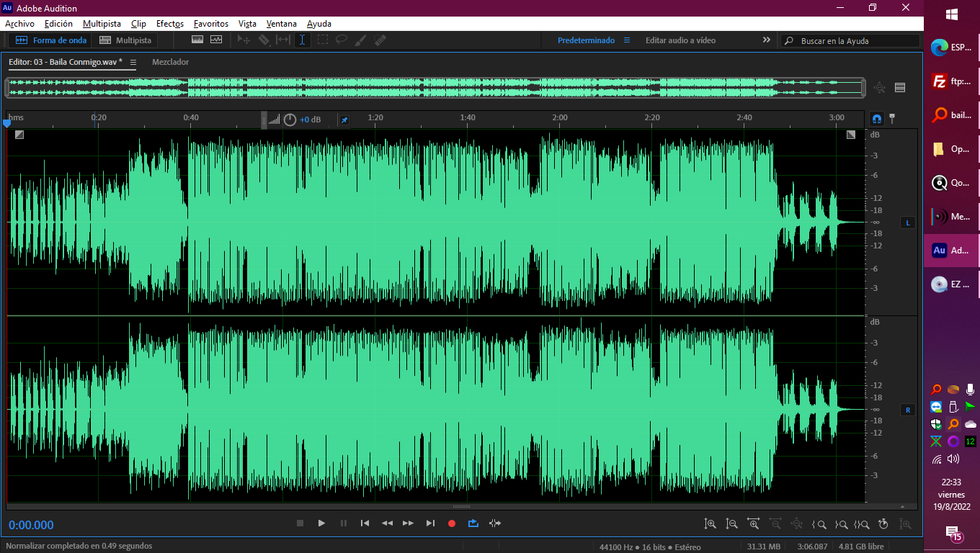Toggle the left channel L button
The width and height of the screenshot is (980, 553).
coord(908,223)
